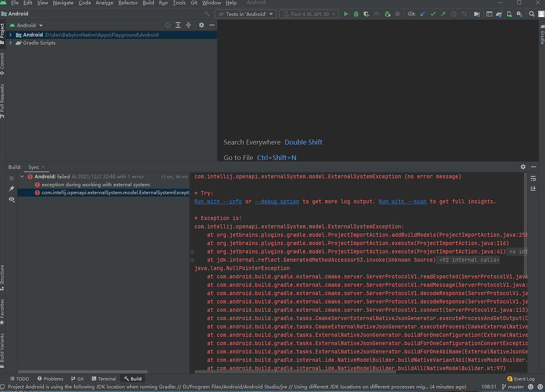Toggle the eye view options in Build panel

click(x=11, y=199)
